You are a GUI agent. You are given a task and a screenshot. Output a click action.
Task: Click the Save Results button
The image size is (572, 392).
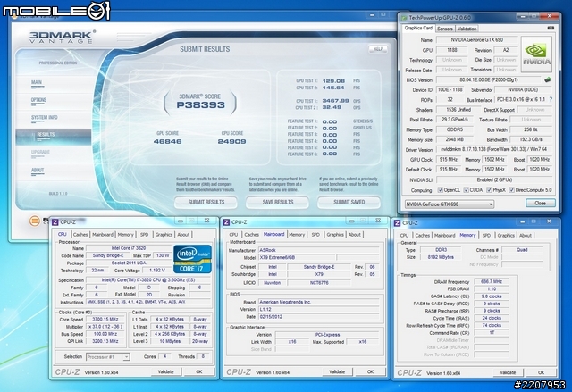click(278, 202)
